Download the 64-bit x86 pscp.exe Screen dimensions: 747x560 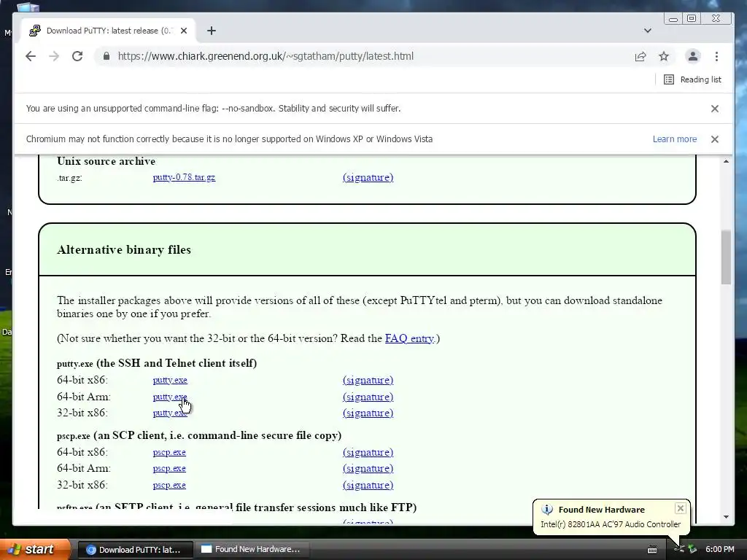click(169, 452)
